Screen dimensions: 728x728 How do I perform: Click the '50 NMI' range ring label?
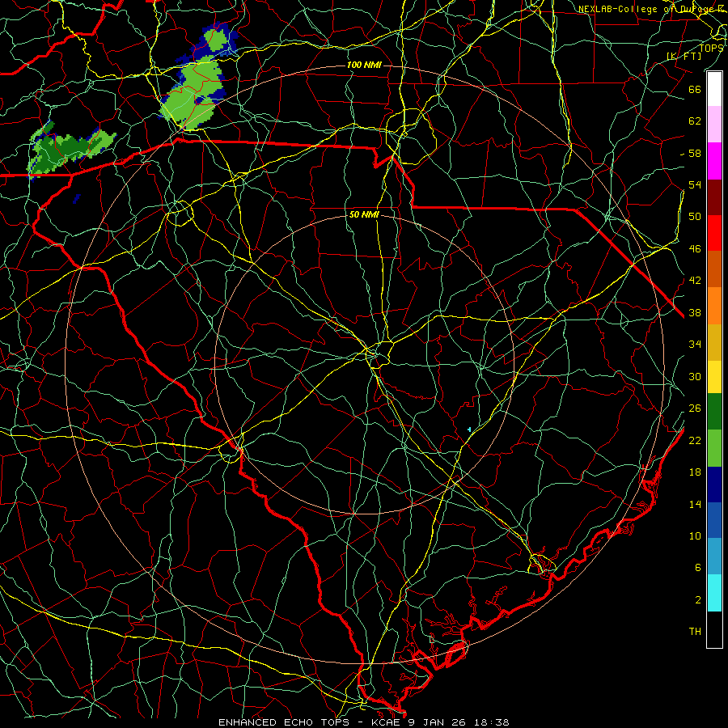364,214
